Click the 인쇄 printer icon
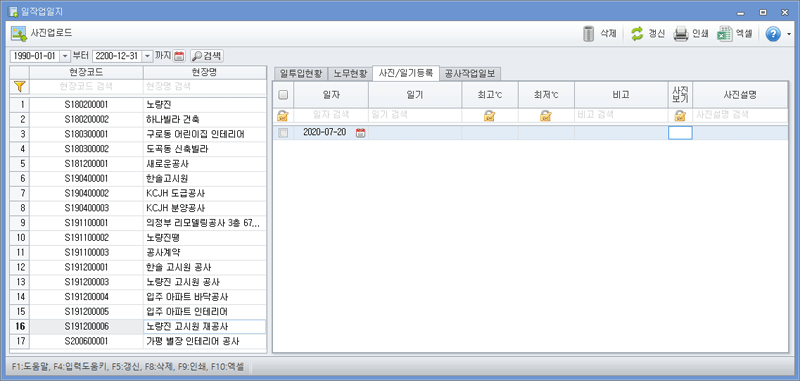The height and width of the screenshot is (381, 800). (681, 34)
